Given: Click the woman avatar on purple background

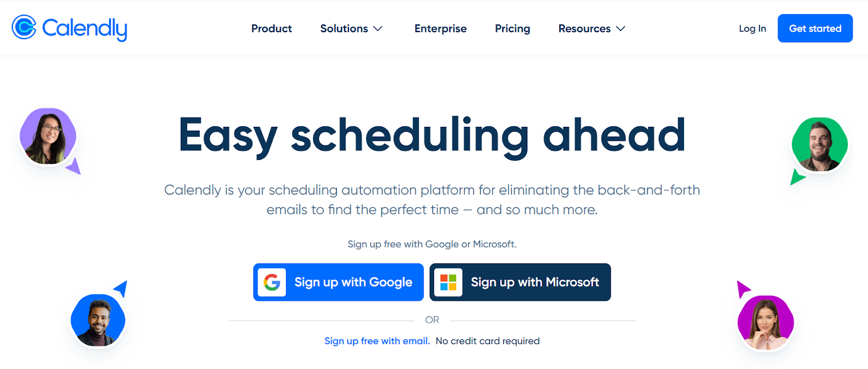Looking at the screenshot, I should (x=47, y=136).
